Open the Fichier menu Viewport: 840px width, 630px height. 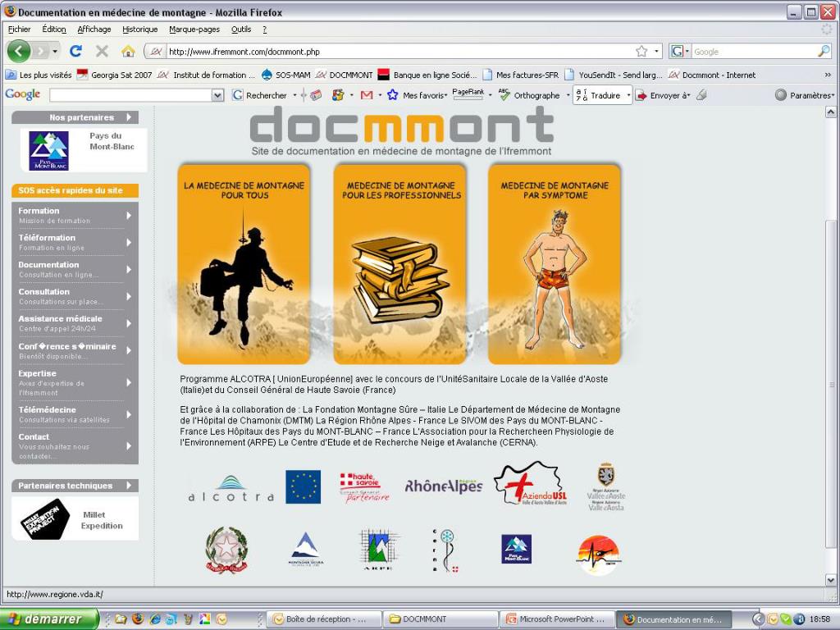[20, 29]
